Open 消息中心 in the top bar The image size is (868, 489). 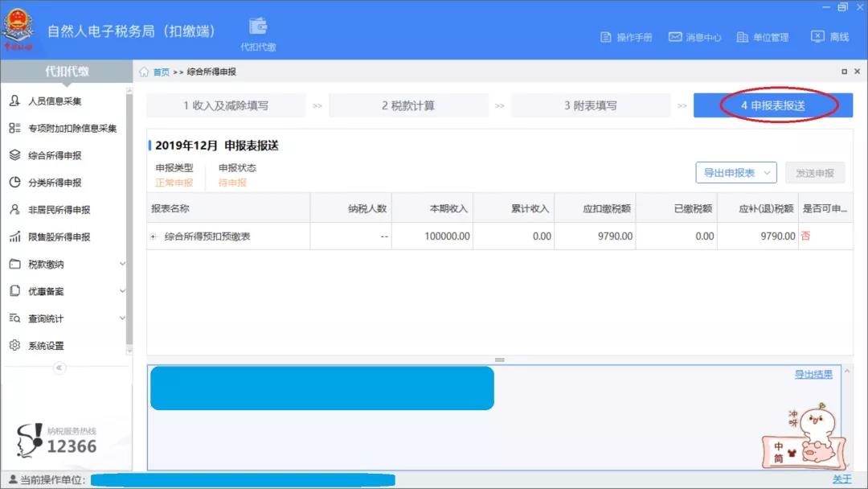coord(694,36)
